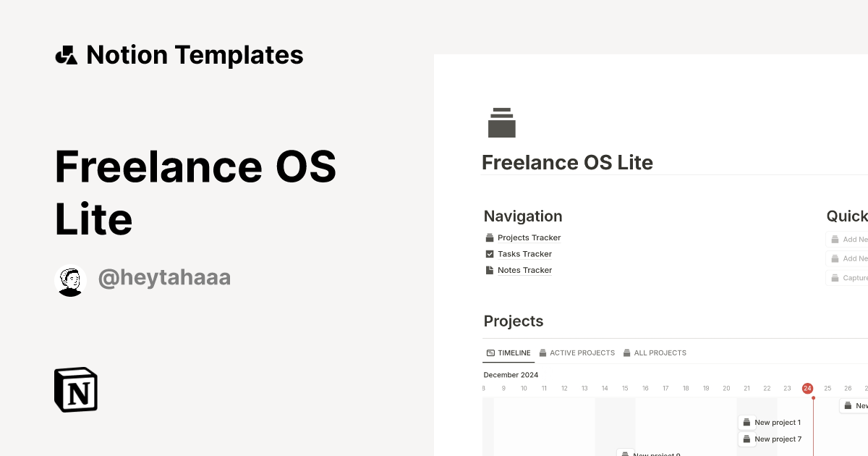
Task: Click the database icon beside New project 7
Action: click(x=746, y=439)
